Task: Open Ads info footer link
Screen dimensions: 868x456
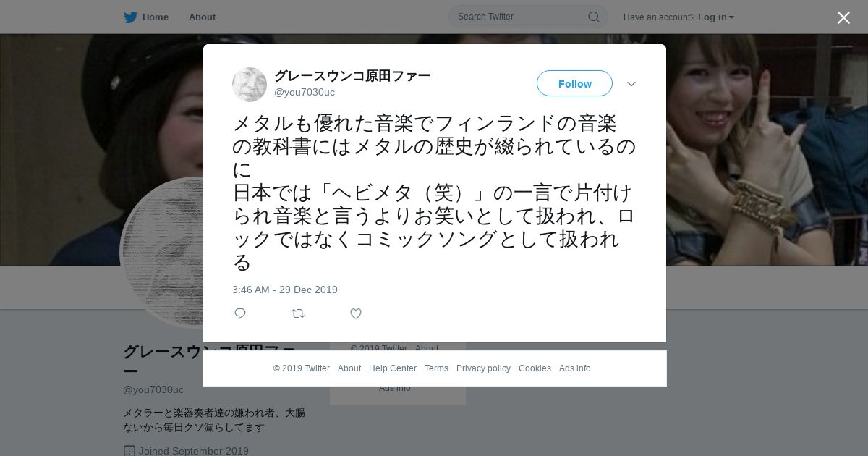Action: pos(575,368)
